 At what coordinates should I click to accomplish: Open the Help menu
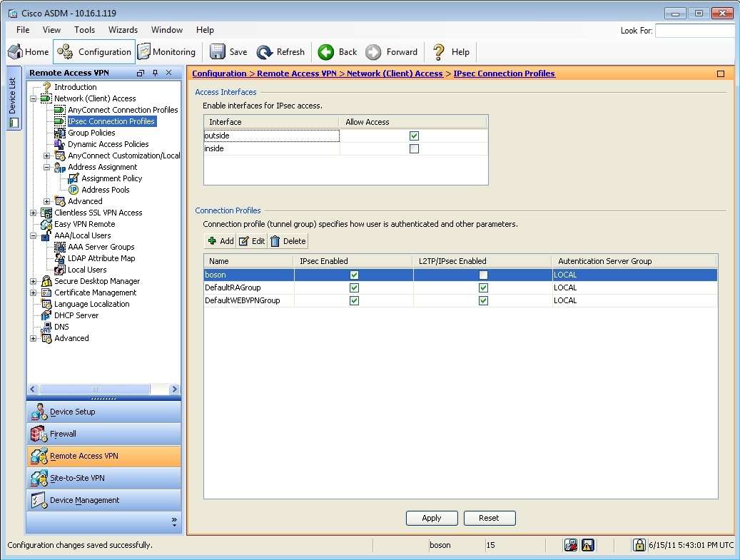205,30
